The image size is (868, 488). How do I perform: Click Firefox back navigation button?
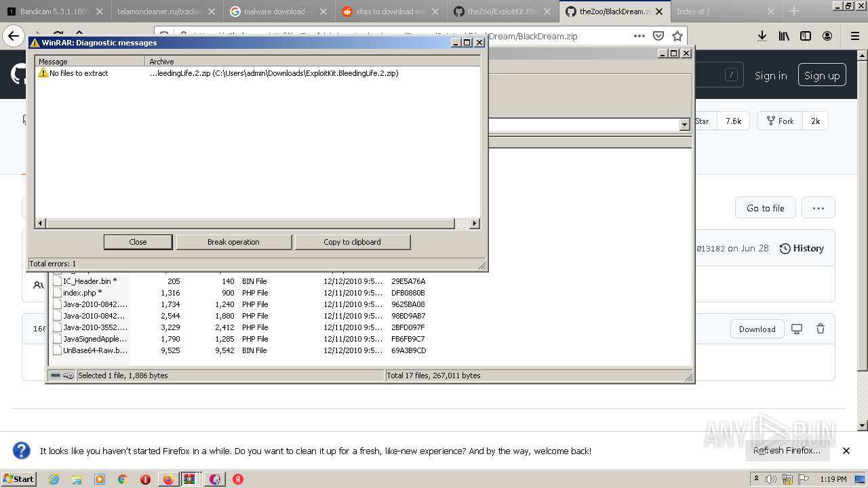(x=14, y=36)
